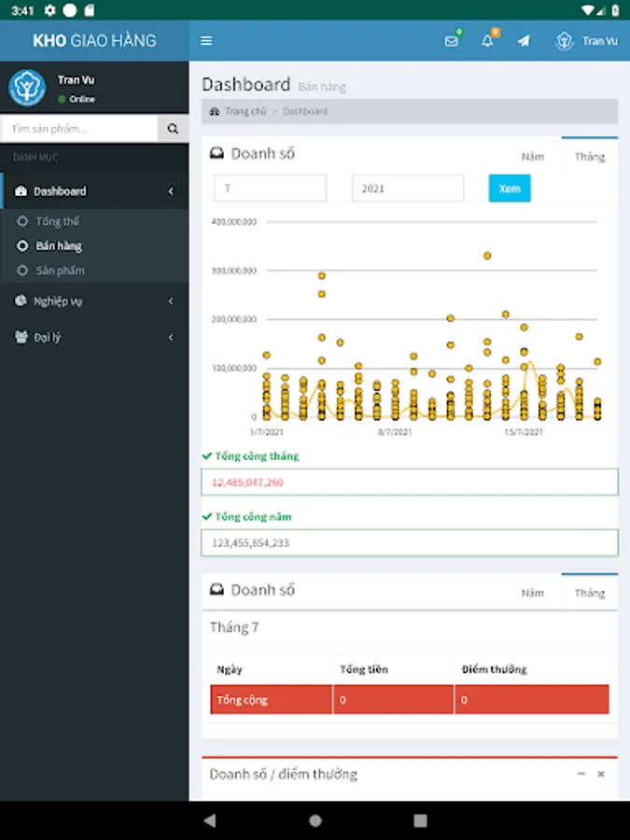Click the home icon in breadcrumb
Screen dimensions: 630x840
(x=215, y=111)
